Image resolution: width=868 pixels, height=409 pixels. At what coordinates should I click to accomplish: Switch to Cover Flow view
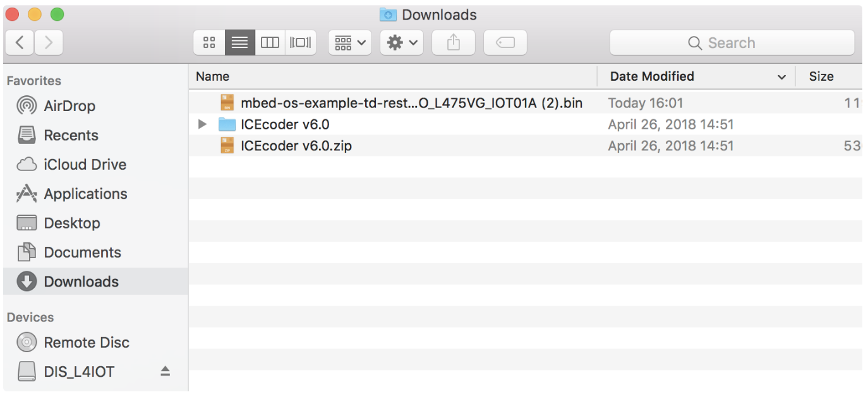(301, 43)
